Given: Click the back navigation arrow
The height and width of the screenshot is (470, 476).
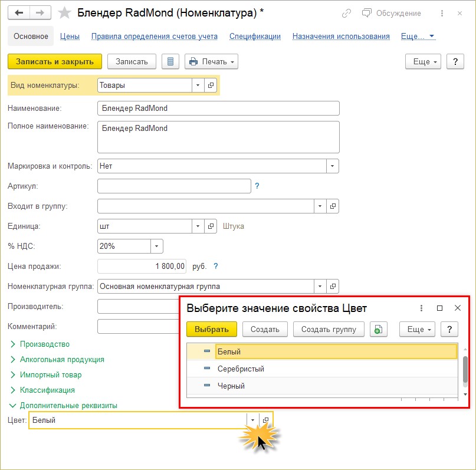Looking at the screenshot, I should [19, 13].
